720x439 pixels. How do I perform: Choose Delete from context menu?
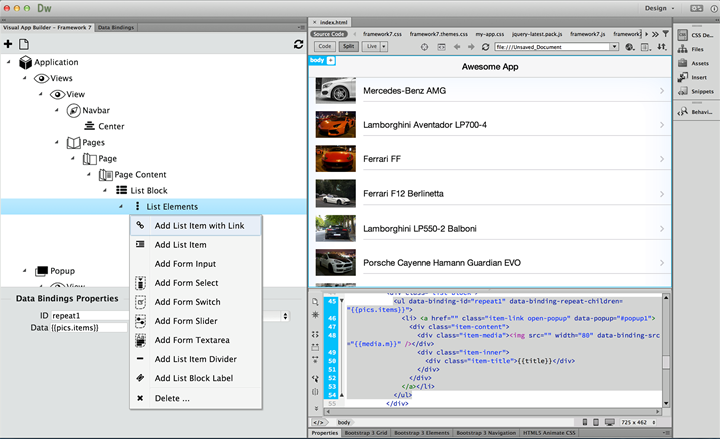[196, 398]
